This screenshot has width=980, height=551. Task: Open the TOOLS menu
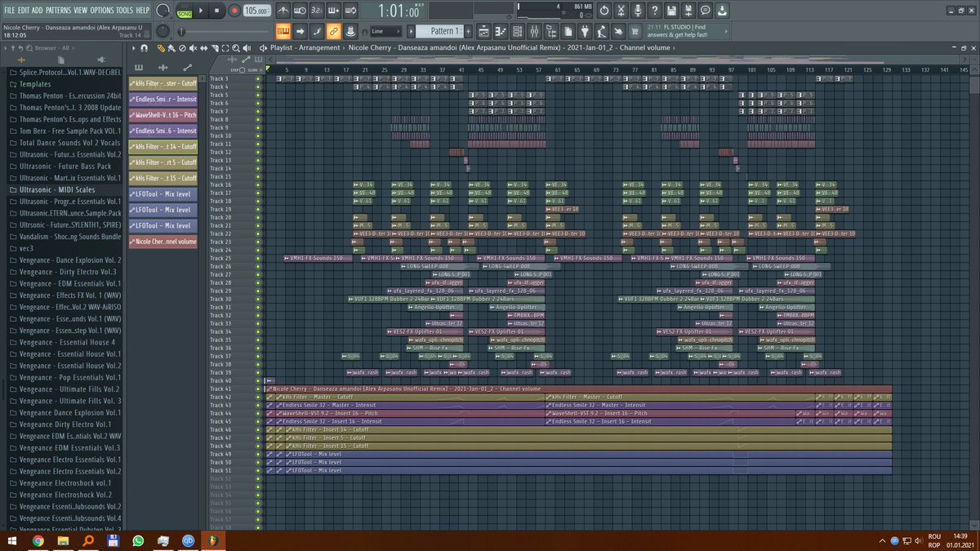click(x=124, y=10)
